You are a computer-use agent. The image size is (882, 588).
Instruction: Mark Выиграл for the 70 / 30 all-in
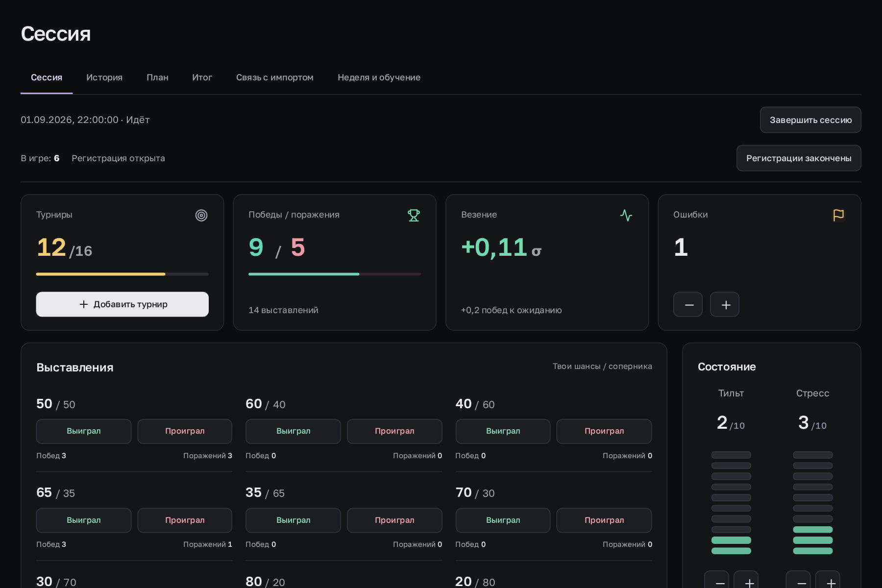click(x=503, y=520)
